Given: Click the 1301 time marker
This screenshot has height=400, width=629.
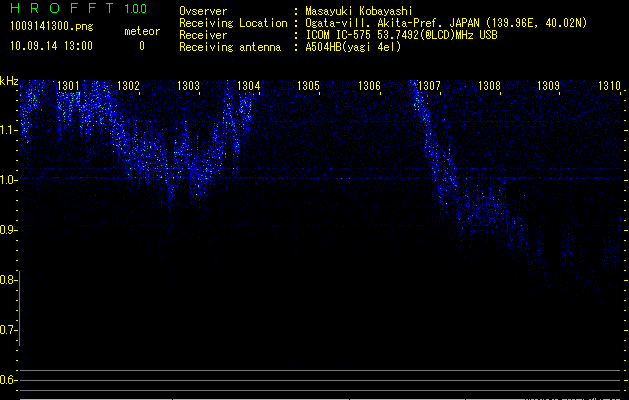Looking at the screenshot, I should tap(68, 86).
